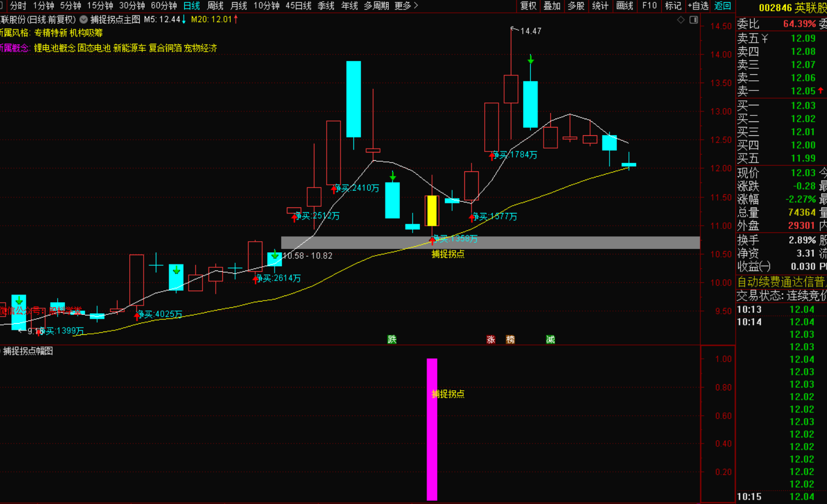Switch to the 60分钟 period tab

(164, 6)
